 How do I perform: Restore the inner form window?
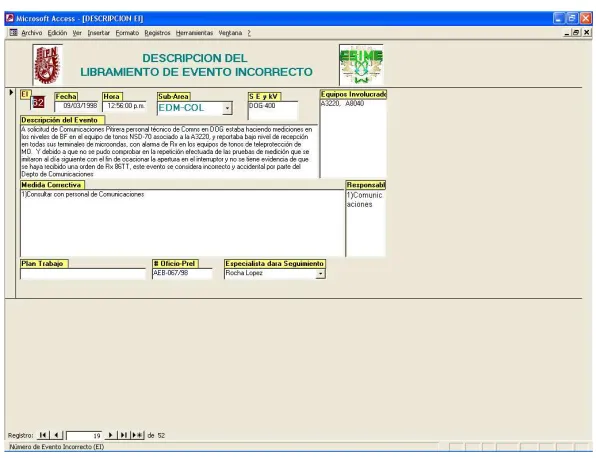coord(576,33)
